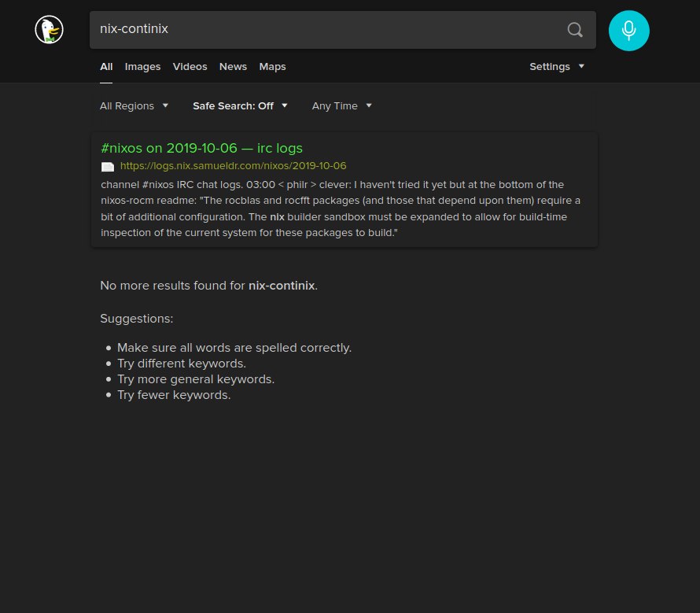The image size is (700, 613).
Task: Click 'No more results found for nix-continix' text
Action: pos(209,286)
